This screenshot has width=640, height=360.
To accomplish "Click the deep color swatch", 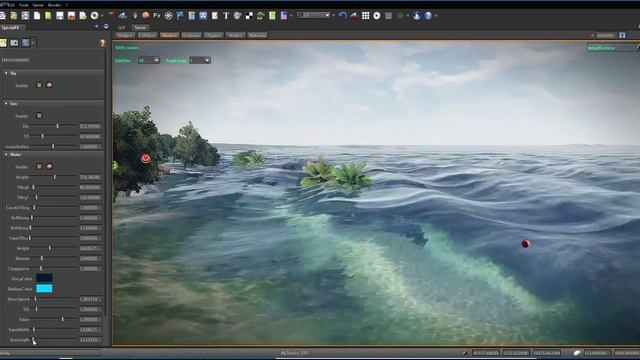I will tap(44, 278).
